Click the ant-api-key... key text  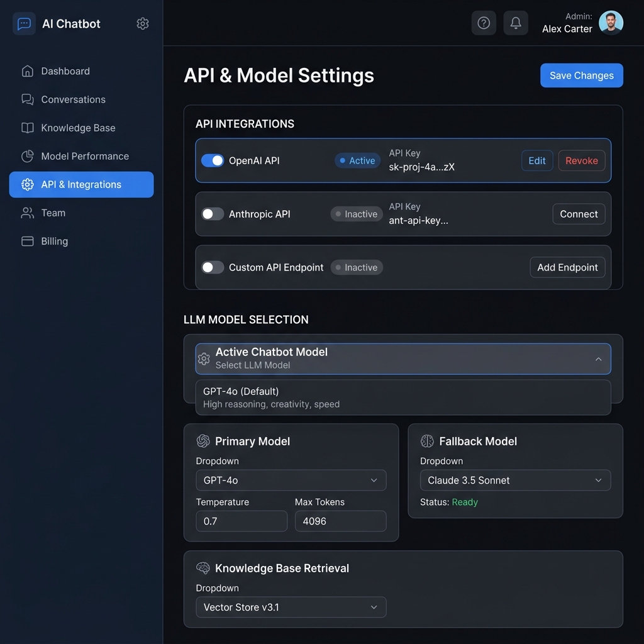[x=418, y=221]
